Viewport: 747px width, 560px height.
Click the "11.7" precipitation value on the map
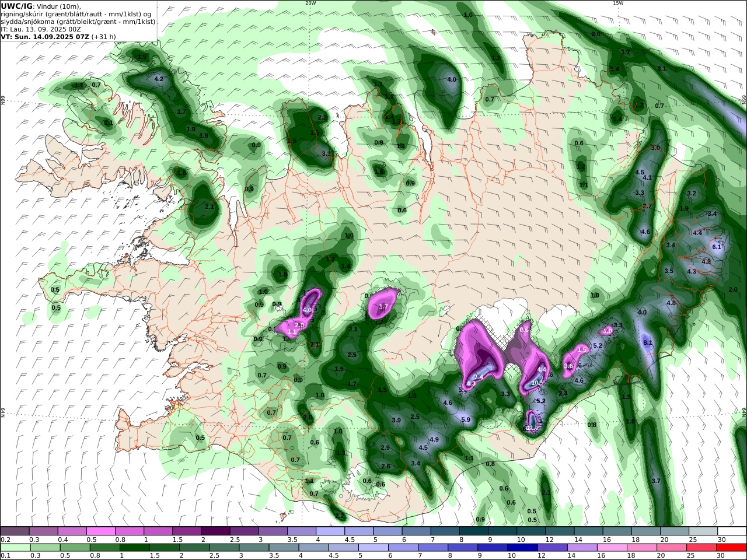coord(532,428)
